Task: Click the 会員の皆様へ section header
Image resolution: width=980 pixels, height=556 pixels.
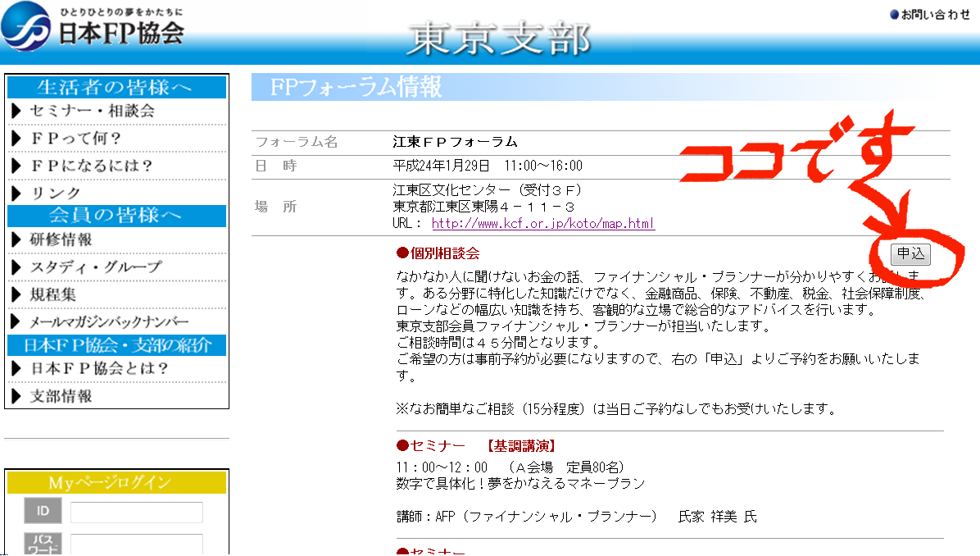Action: [117, 216]
